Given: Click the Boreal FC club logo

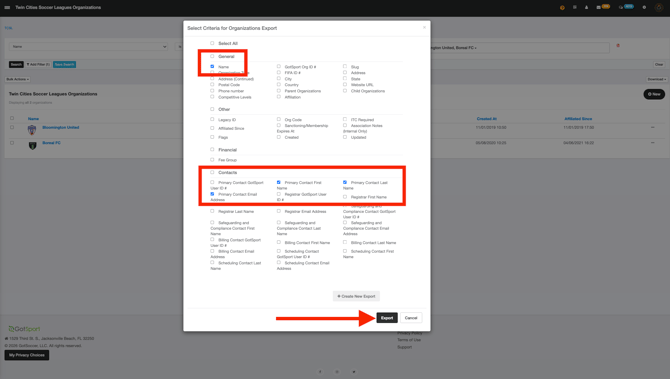Looking at the screenshot, I should click(32, 146).
